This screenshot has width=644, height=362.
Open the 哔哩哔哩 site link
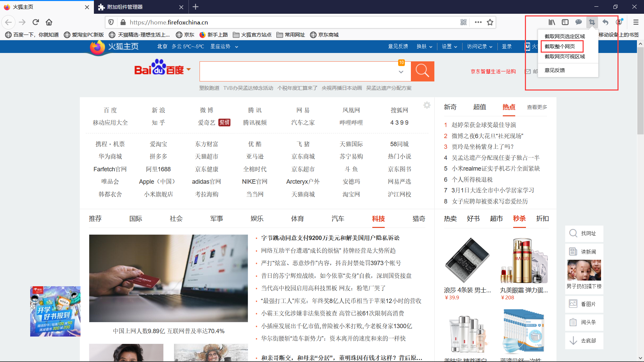click(351, 123)
